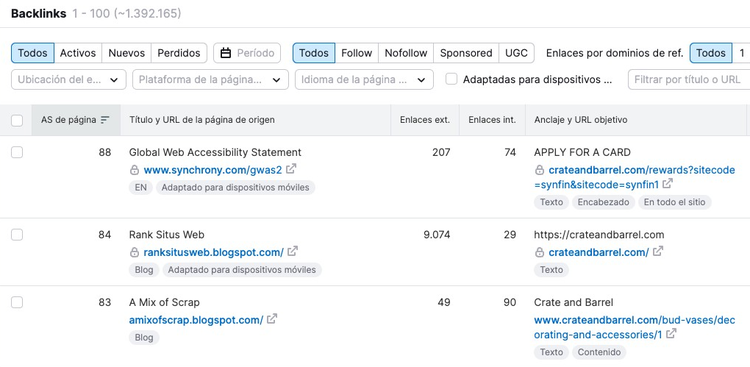Open Ubicación del enlace dropdown
Viewport: 750px width, 367px height.
(68, 79)
